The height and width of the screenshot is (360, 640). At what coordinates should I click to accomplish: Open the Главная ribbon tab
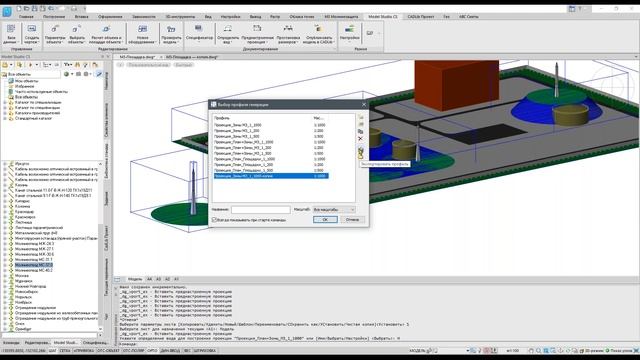coord(26,17)
